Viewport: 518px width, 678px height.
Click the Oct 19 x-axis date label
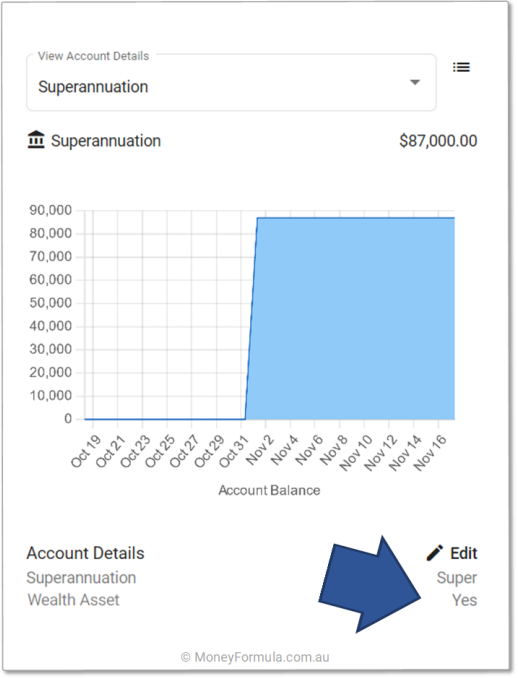click(x=86, y=452)
